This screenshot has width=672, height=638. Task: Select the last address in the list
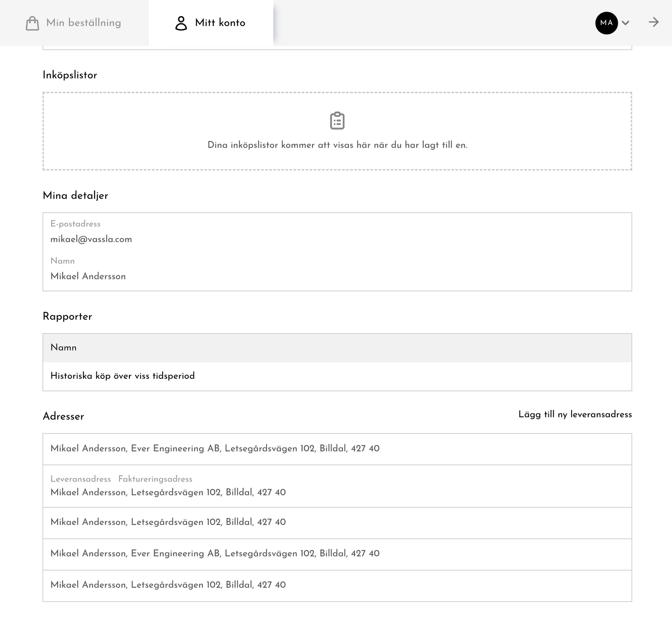point(168,585)
